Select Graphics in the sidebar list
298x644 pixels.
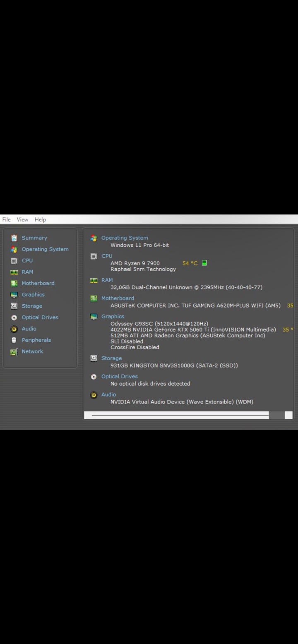33,295
